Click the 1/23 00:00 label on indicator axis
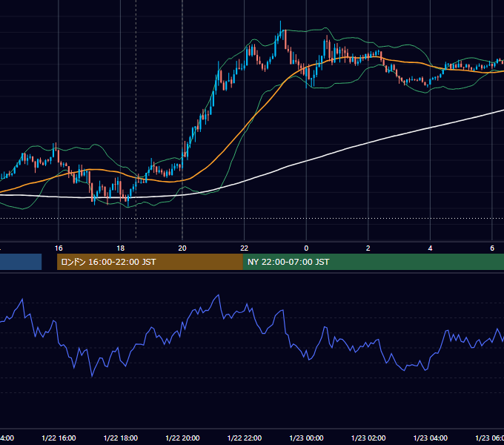This screenshot has width=504, height=445. [x=306, y=438]
